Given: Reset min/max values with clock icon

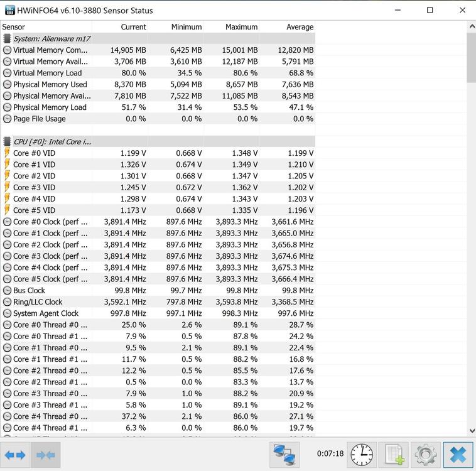Looking at the screenshot, I should click(362, 455).
